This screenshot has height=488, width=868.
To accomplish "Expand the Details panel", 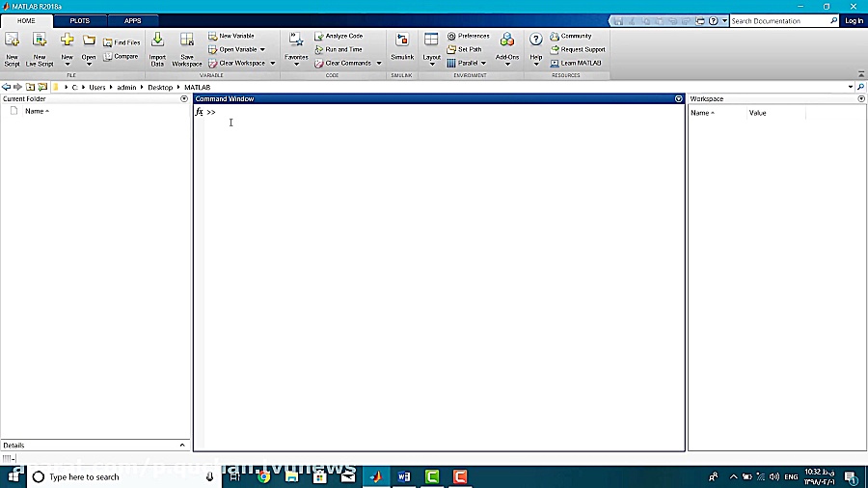I will (182, 446).
